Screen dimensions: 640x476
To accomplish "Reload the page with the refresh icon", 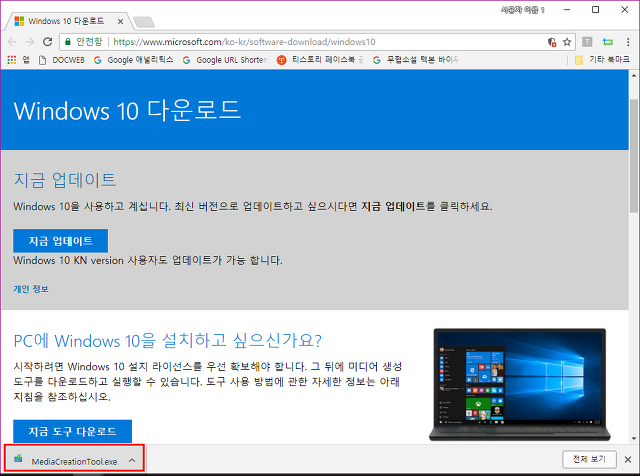I will pyautogui.click(x=48, y=42).
